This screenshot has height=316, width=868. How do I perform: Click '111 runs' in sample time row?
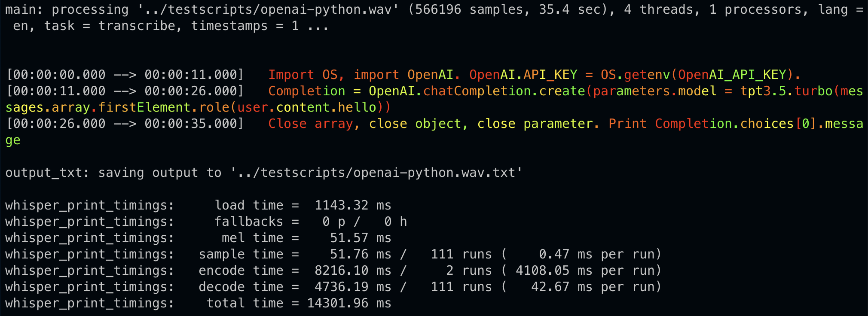462,254
